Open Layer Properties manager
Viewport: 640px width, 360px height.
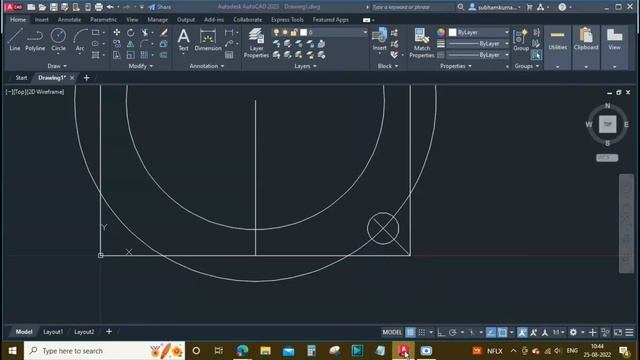point(256,43)
